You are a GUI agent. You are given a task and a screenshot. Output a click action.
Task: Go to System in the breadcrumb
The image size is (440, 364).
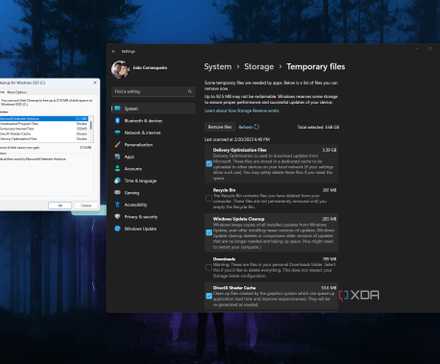pyautogui.click(x=218, y=67)
